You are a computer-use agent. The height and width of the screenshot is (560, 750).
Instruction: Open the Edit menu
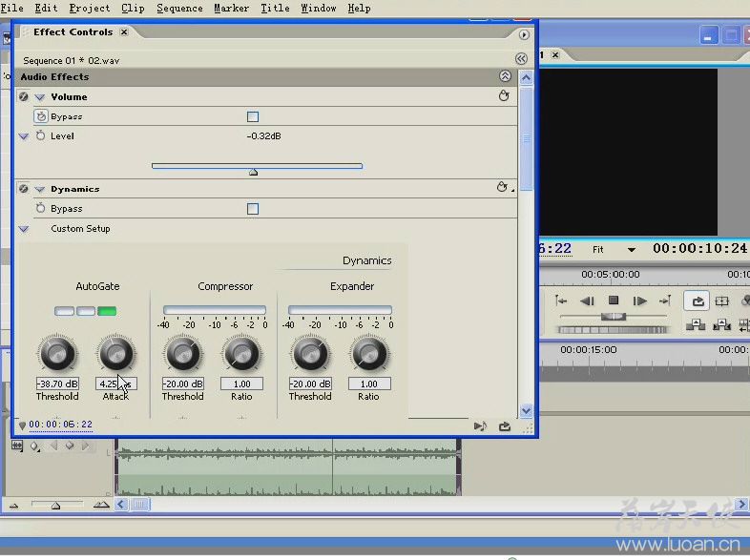[x=46, y=9]
